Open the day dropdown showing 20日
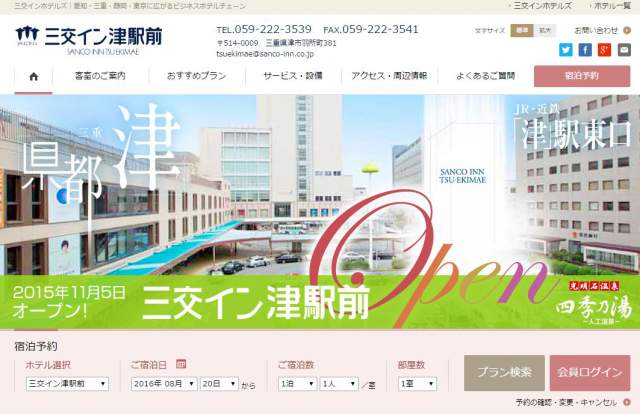The height and width of the screenshot is (414, 640). (x=219, y=384)
